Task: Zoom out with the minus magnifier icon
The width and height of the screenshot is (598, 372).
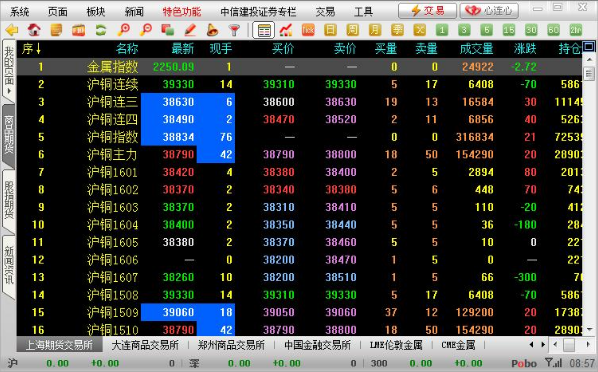Action: click(x=146, y=30)
